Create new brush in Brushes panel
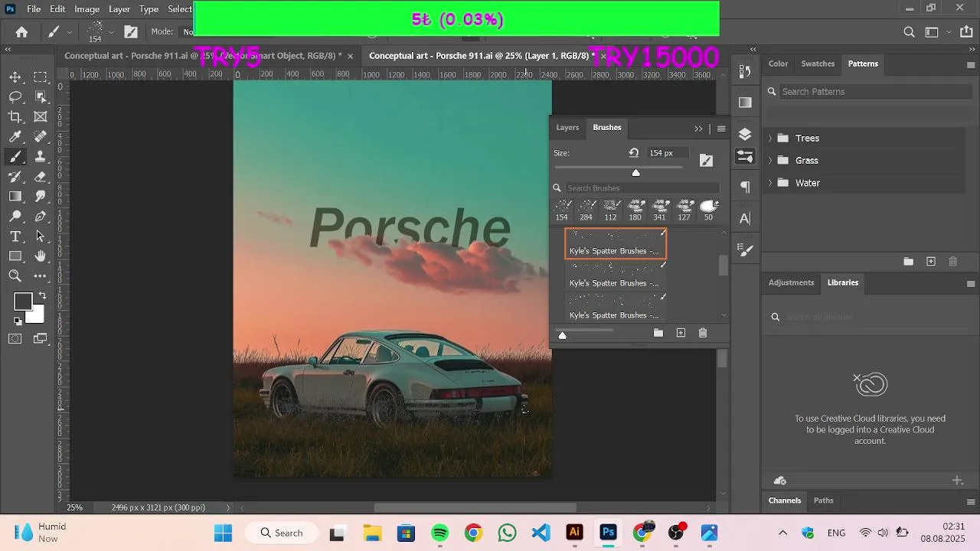Screen dimensions: 980x551 (681, 333)
